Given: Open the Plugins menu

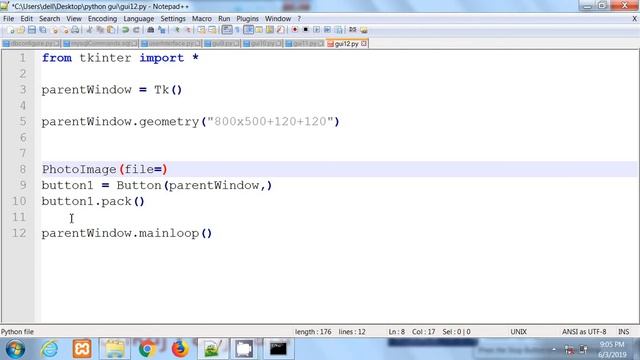Looking at the screenshot, I should (247, 19).
